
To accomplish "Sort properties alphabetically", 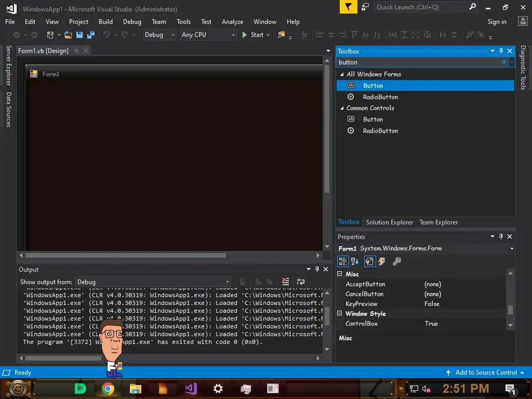I will point(355,261).
